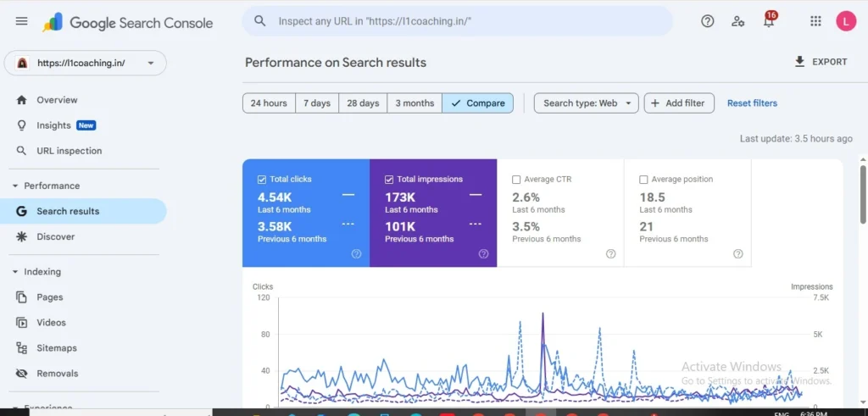Viewport: 868px width, 416px height.
Task: Click the Inspect any URL search field
Action: click(x=457, y=21)
